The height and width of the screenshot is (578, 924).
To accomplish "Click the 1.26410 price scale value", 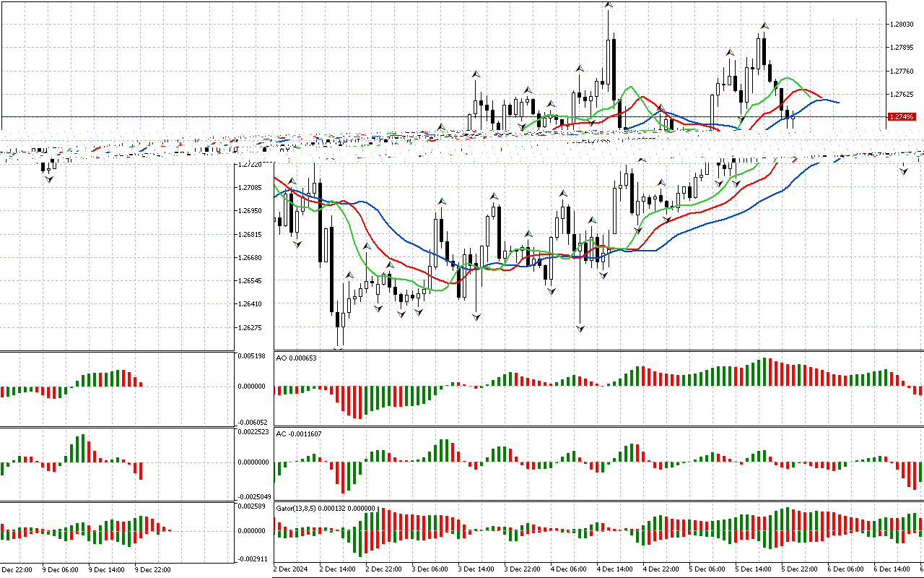I will (249, 304).
